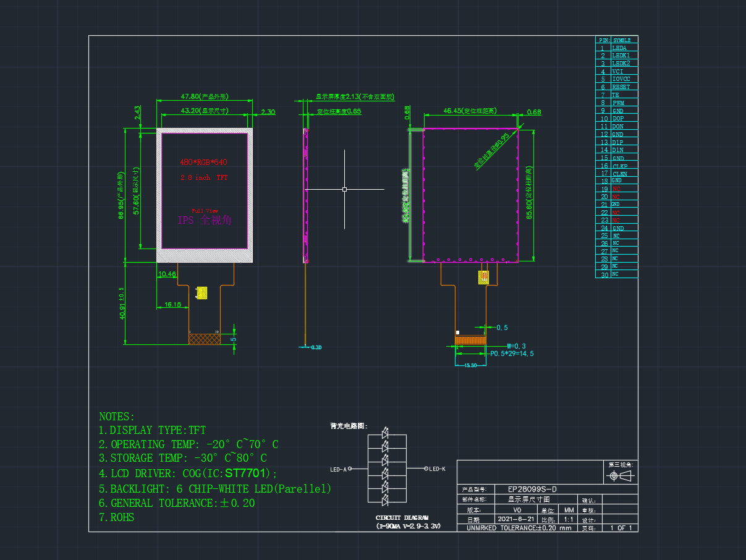Viewport: 746px width, 560px height.
Task: Click the "7.ROHS" note
Action: 116,517
